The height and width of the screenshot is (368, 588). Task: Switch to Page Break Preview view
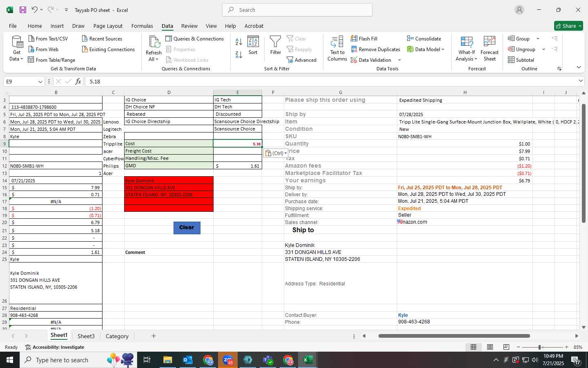(506, 347)
